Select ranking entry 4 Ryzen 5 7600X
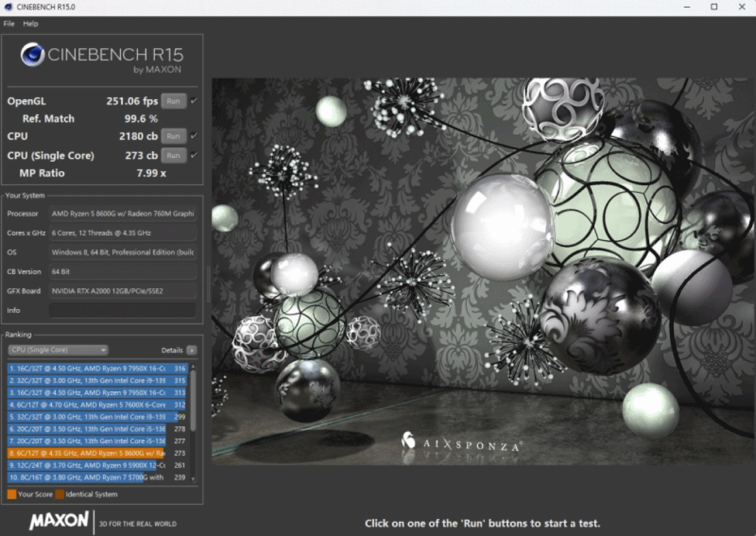This screenshot has width=756, height=536. pos(98,405)
